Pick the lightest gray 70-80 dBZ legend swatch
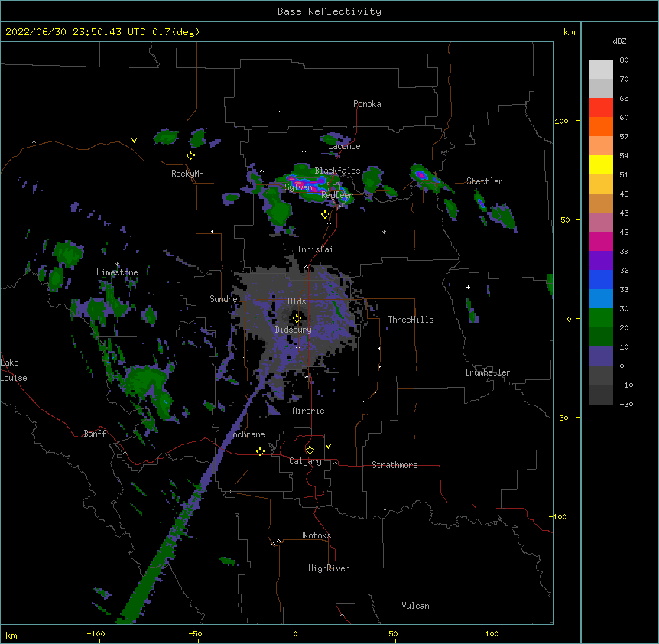 [601, 69]
